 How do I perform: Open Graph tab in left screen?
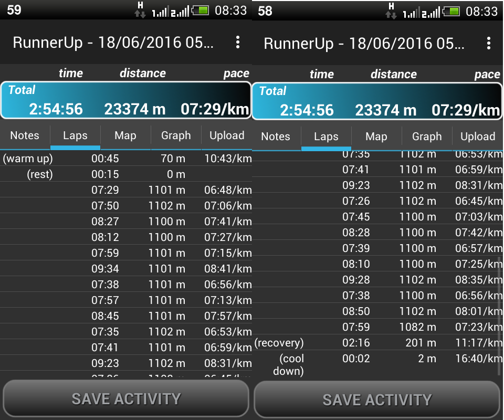(x=176, y=135)
